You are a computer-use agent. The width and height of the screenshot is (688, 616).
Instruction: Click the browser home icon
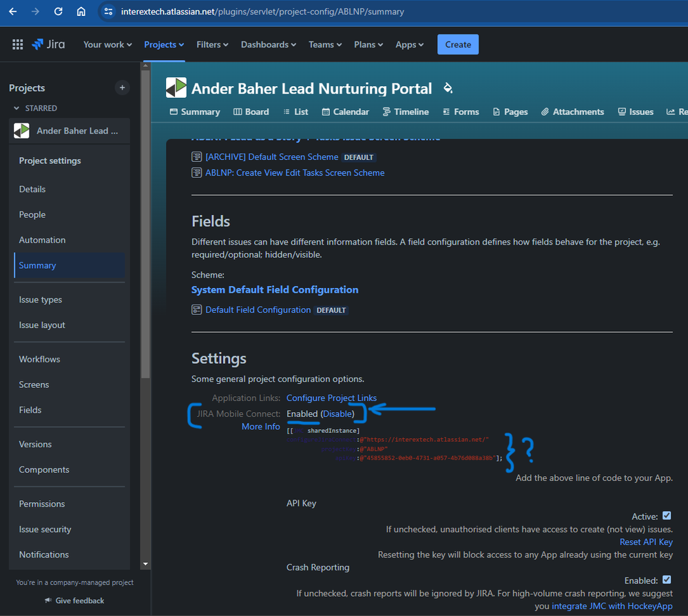(81, 11)
